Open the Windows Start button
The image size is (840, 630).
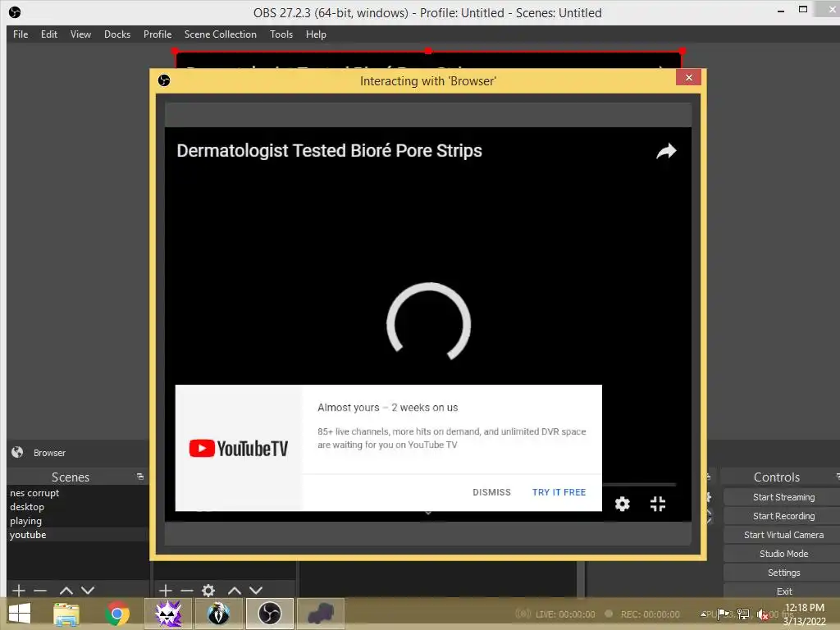20,614
